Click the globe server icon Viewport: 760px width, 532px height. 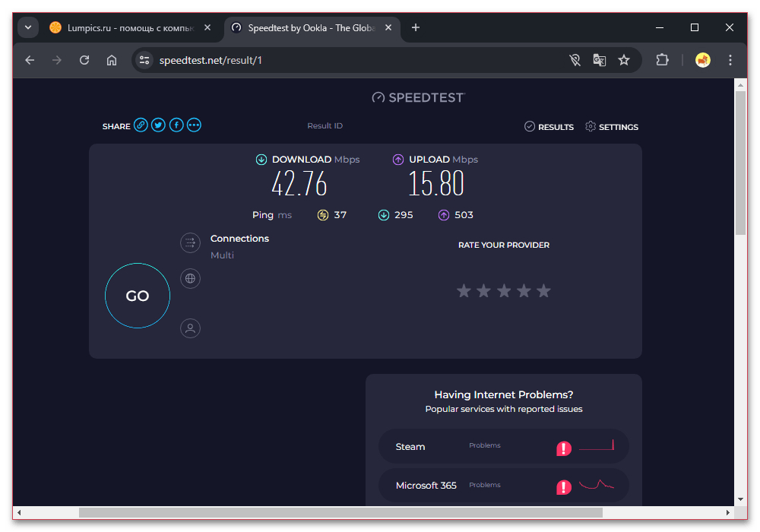(x=191, y=279)
